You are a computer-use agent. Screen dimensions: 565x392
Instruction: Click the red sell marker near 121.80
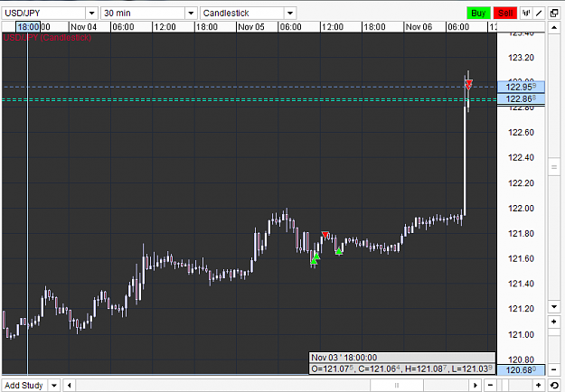pyautogui.click(x=325, y=235)
